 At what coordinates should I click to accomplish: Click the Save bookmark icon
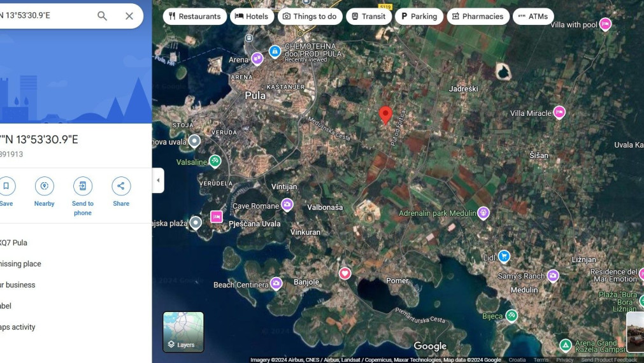point(6,186)
